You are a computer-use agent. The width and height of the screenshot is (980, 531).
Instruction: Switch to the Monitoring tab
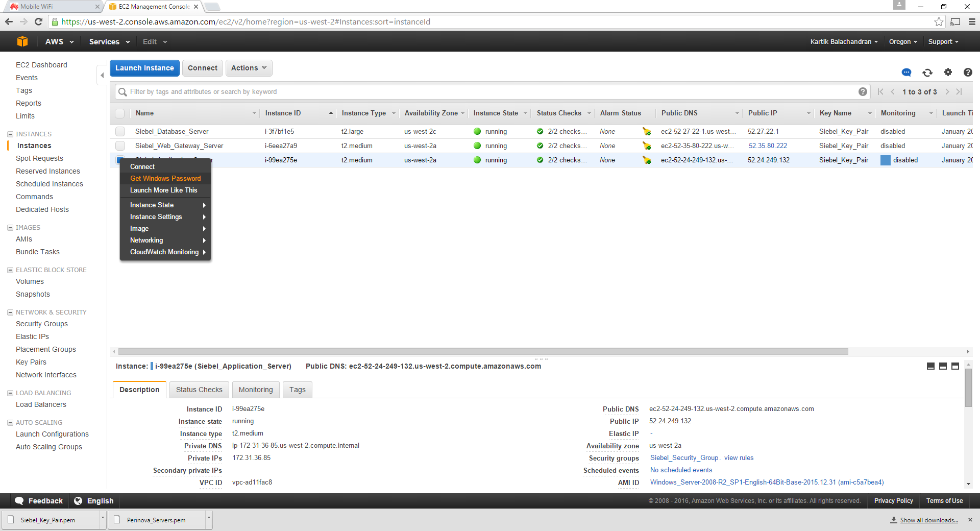(x=256, y=390)
